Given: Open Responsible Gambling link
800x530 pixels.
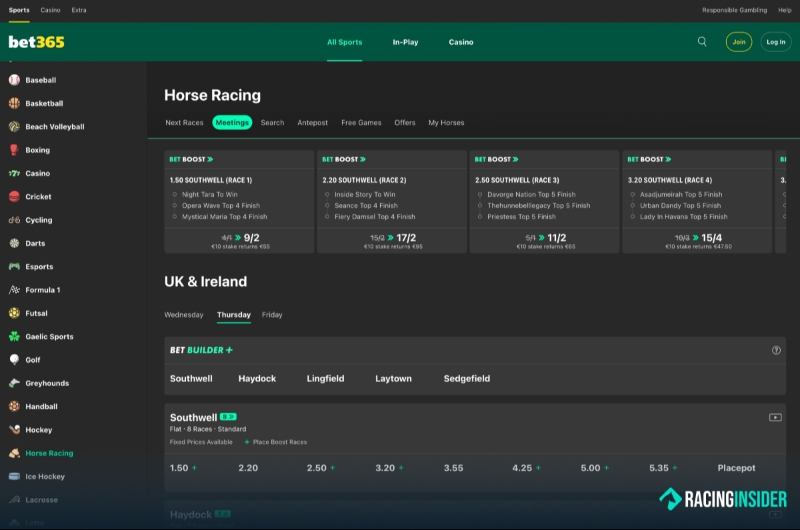Looking at the screenshot, I should click(734, 10).
